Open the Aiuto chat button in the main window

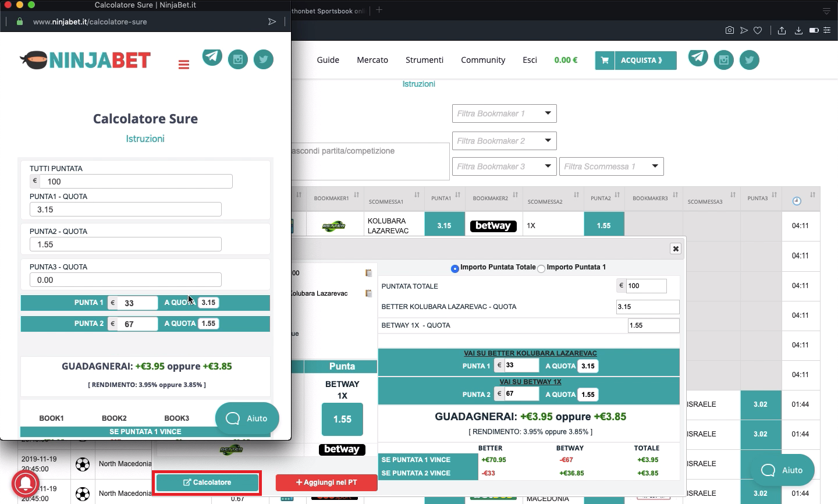tap(783, 470)
